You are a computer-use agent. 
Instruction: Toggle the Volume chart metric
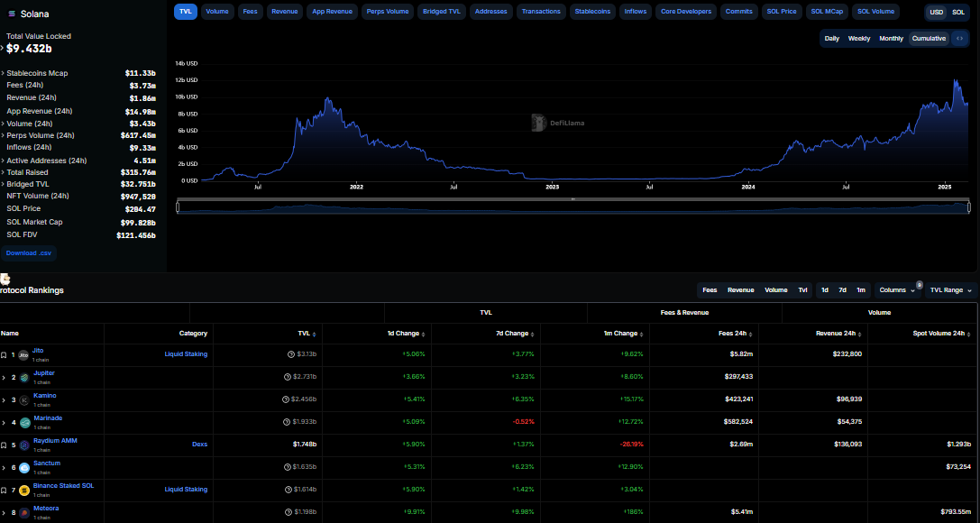coord(216,12)
